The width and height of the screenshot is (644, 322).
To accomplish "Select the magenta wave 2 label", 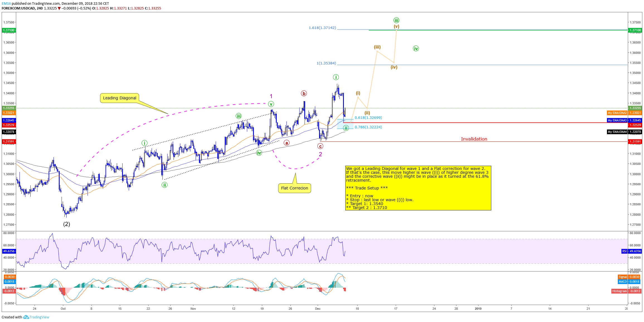I will (x=320, y=154).
